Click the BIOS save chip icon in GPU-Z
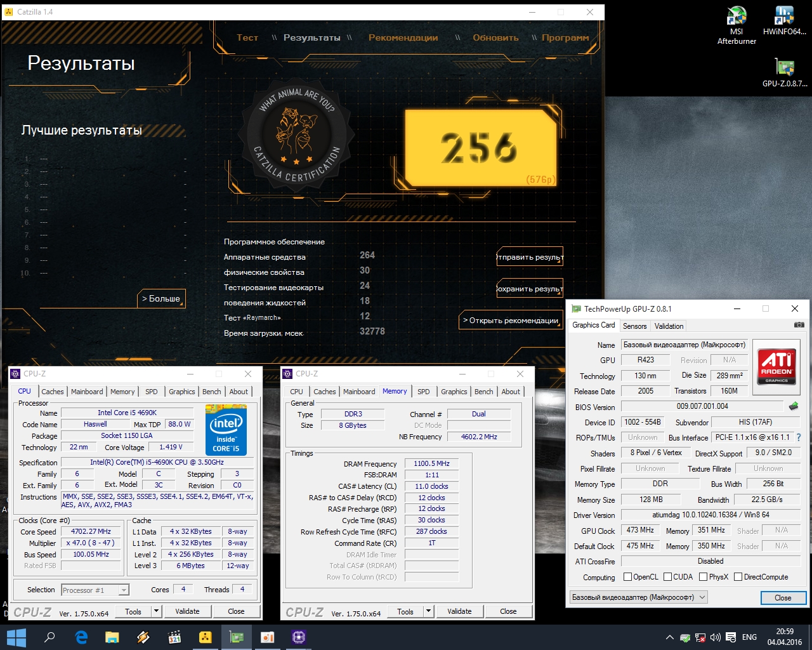 [x=793, y=406]
